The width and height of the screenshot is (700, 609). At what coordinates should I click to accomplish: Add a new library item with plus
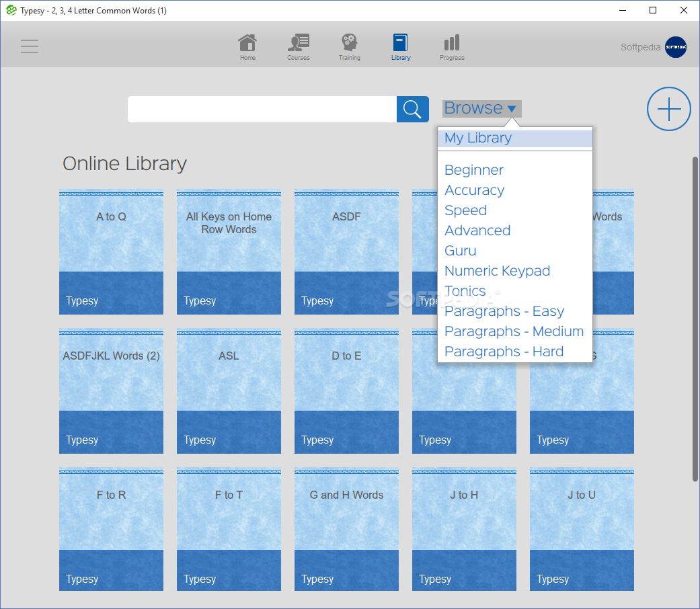[669, 109]
